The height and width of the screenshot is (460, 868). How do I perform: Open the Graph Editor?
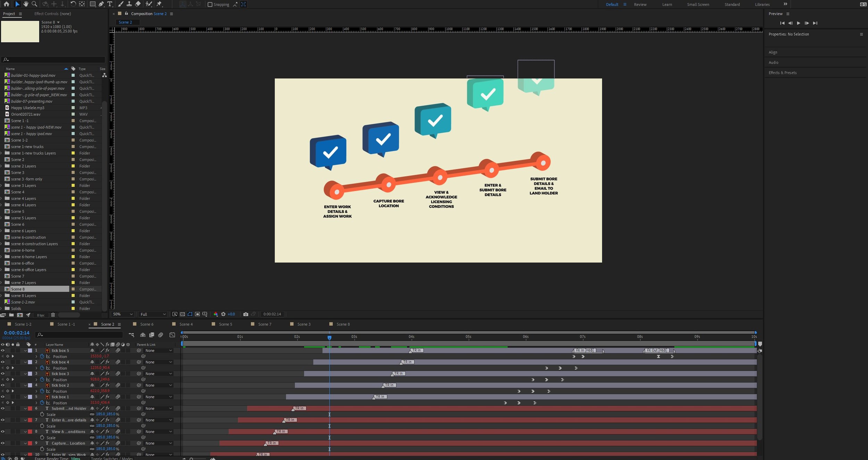[x=172, y=335]
